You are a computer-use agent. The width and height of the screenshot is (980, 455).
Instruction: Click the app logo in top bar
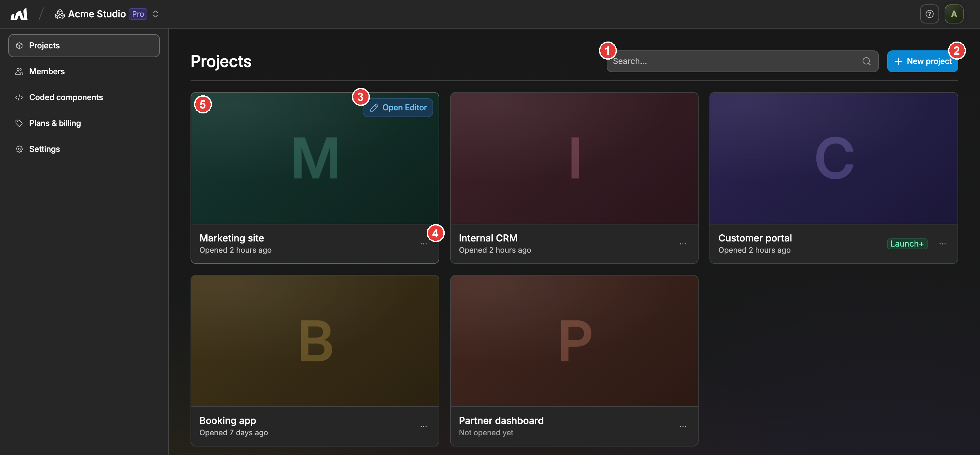coord(19,14)
